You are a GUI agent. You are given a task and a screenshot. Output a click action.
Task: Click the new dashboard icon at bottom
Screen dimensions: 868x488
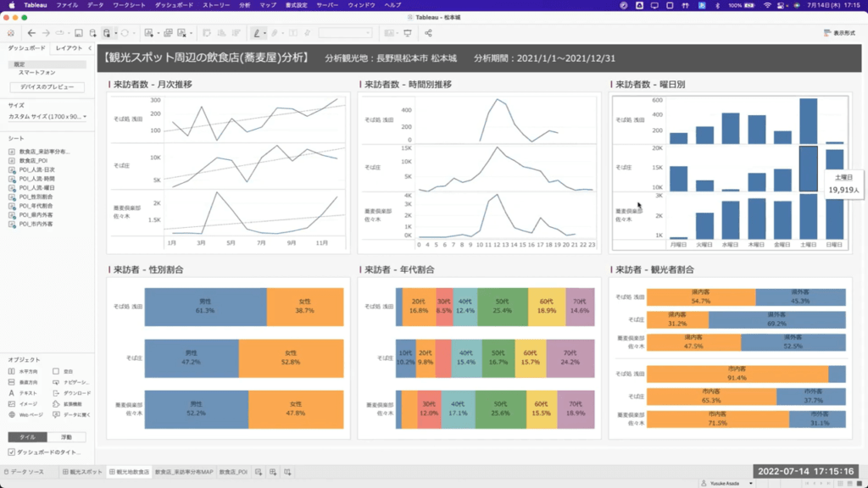tap(273, 471)
